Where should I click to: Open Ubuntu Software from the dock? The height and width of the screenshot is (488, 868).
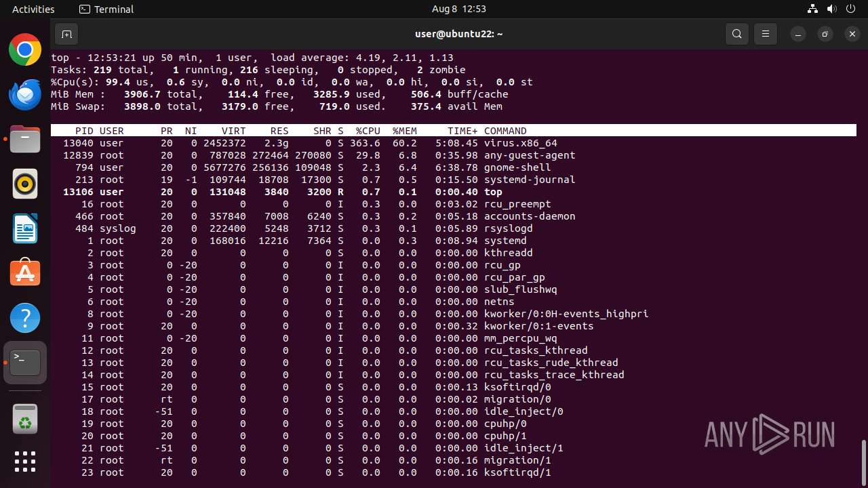point(25,273)
